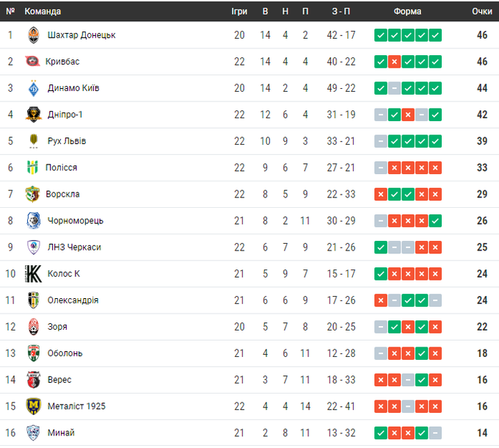Open the ЛНЗ Черкаси team link
Image resolution: width=499 pixels, height=448 pixels.
[x=74, y=247]
